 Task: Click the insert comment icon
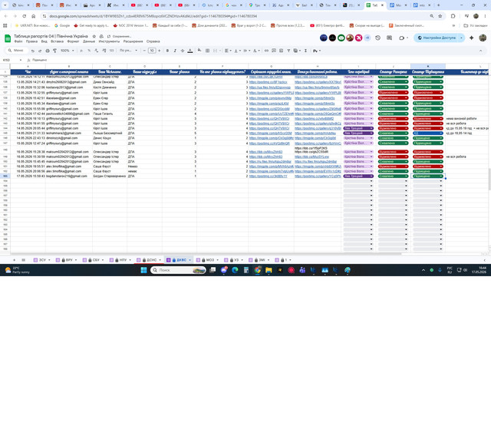(x=274, y=51)
